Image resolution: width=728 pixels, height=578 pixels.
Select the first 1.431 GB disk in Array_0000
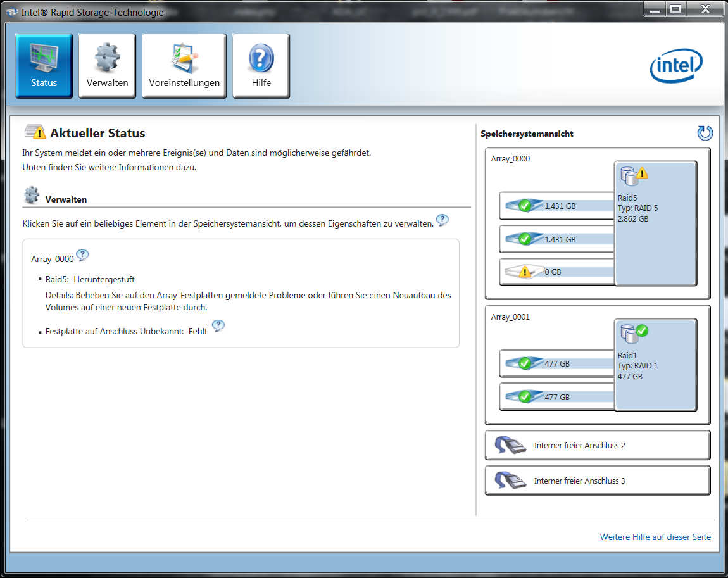[556, 206]
